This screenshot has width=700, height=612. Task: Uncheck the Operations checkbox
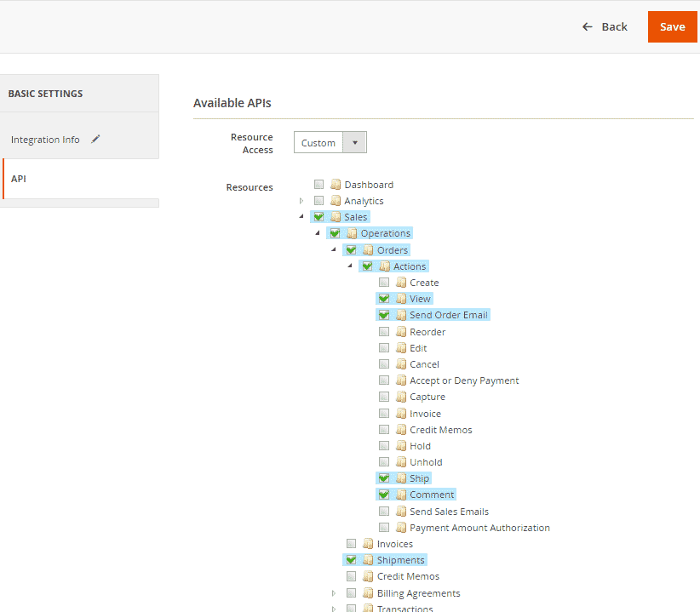(335, 233)
